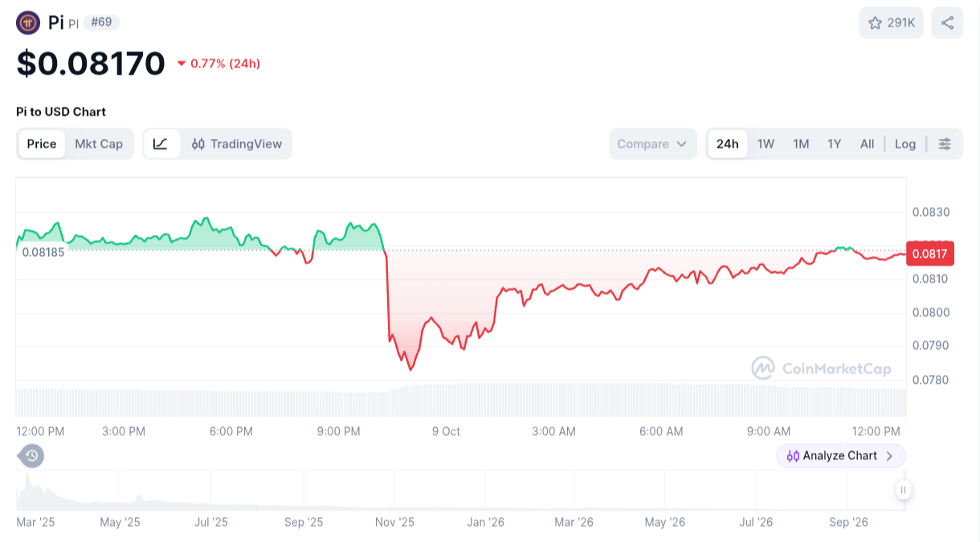Show the 1Y time range
This screenshot has width=980, height=542.
[835, 144]
